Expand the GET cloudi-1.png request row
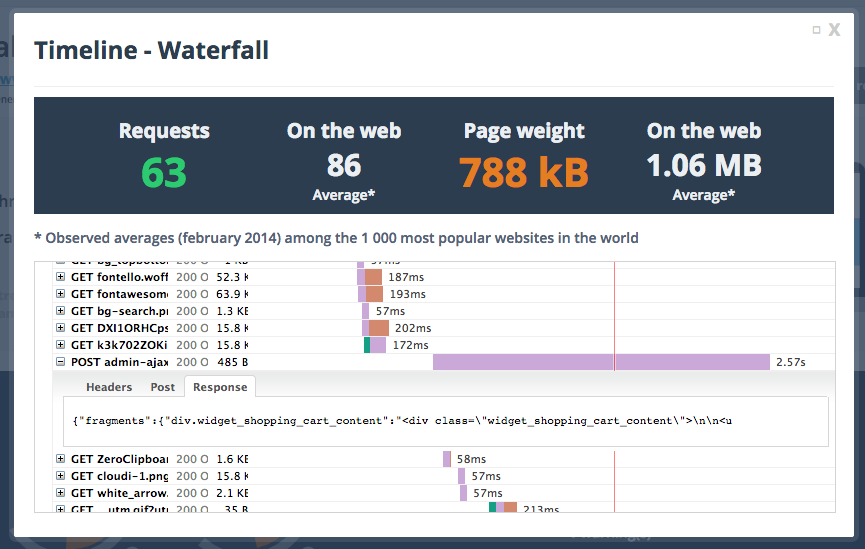 point(61,476)
